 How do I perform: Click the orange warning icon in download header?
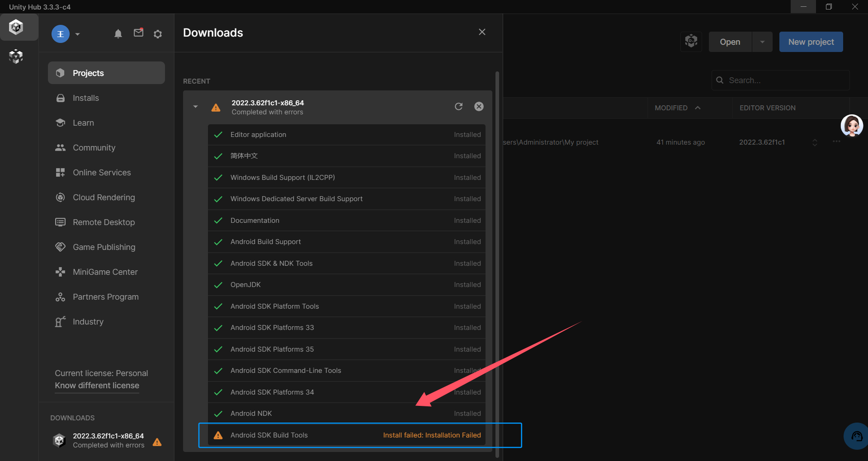[x=216, y=108]
